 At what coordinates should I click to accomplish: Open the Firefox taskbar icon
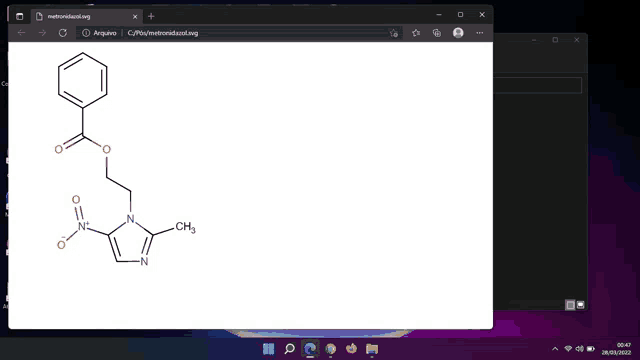point(351,349)
